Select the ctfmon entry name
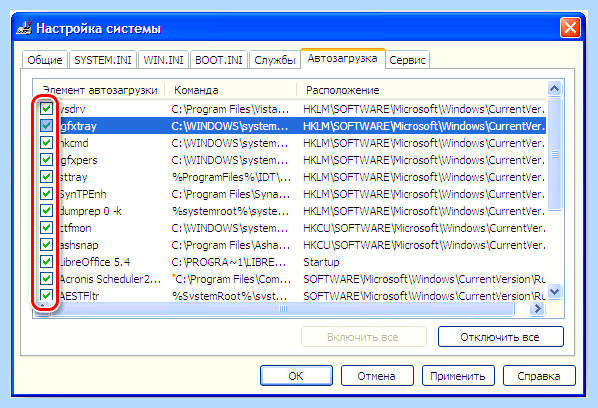The image size is (598, 408). (76, 228)
